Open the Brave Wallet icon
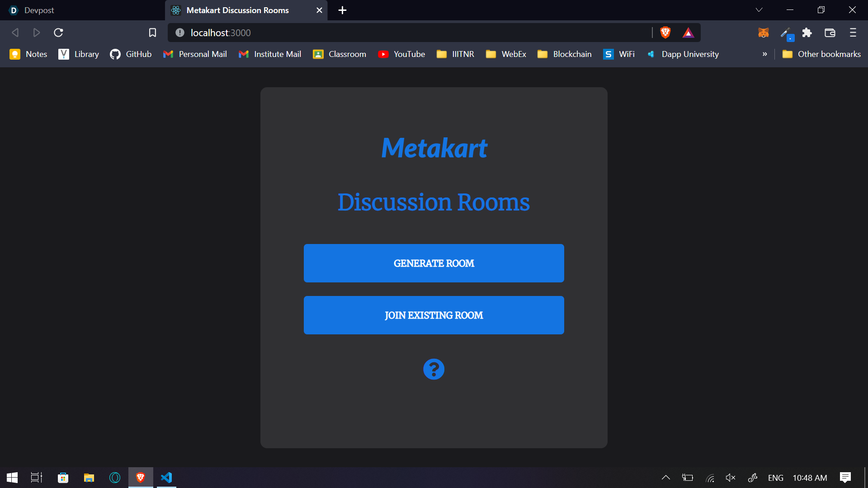This screenshot has height=488, width=868. click(830, 33)
